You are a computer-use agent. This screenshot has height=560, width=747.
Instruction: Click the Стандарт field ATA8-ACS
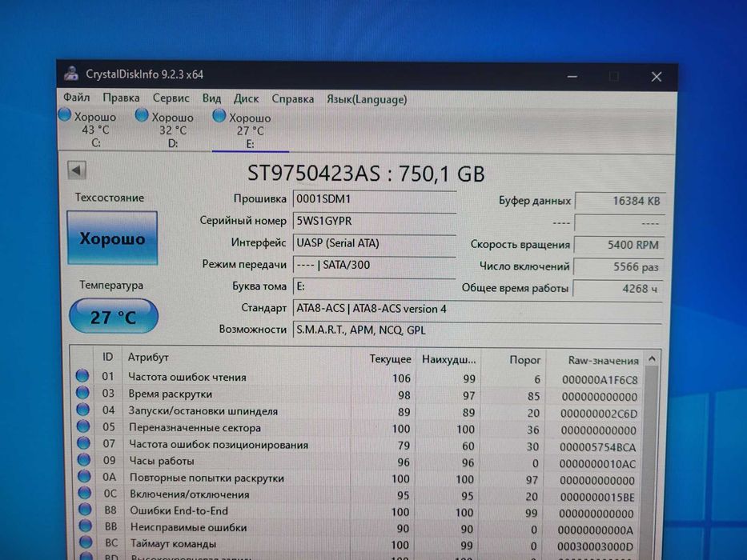click(x=477, y=309)
